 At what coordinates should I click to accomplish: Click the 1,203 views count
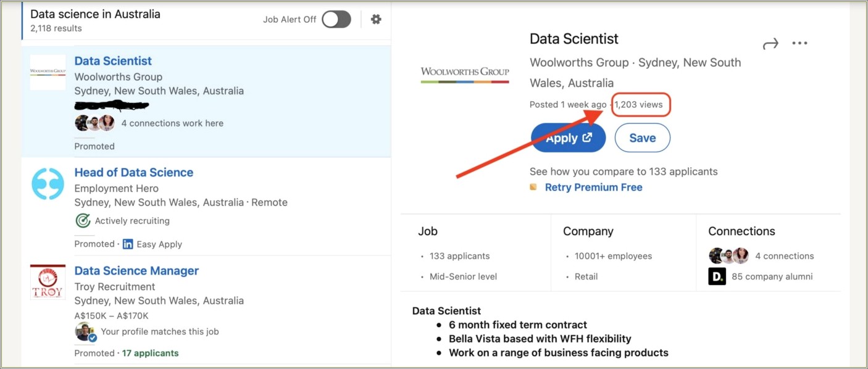point(641,104)
